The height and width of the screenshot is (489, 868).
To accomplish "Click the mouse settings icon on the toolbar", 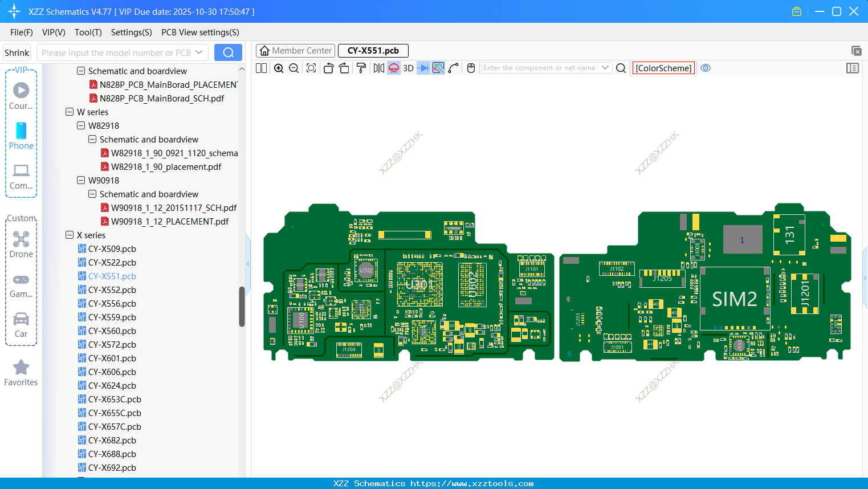I will click(471, 68).
